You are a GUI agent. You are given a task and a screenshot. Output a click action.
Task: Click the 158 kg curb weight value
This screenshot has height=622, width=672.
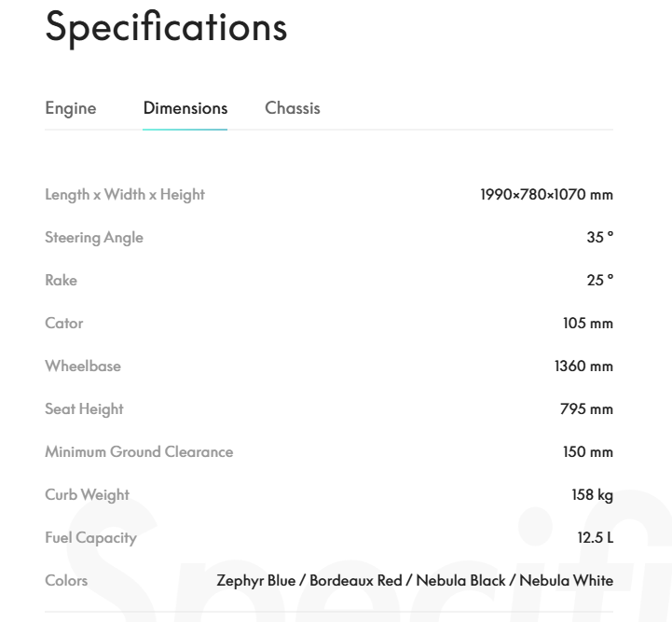pos(592,495)
